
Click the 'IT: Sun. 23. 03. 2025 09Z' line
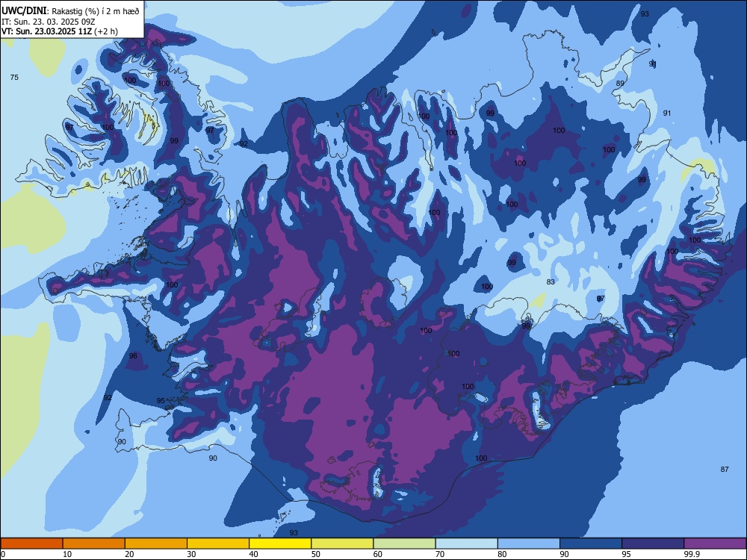click(x=49, y=22)
